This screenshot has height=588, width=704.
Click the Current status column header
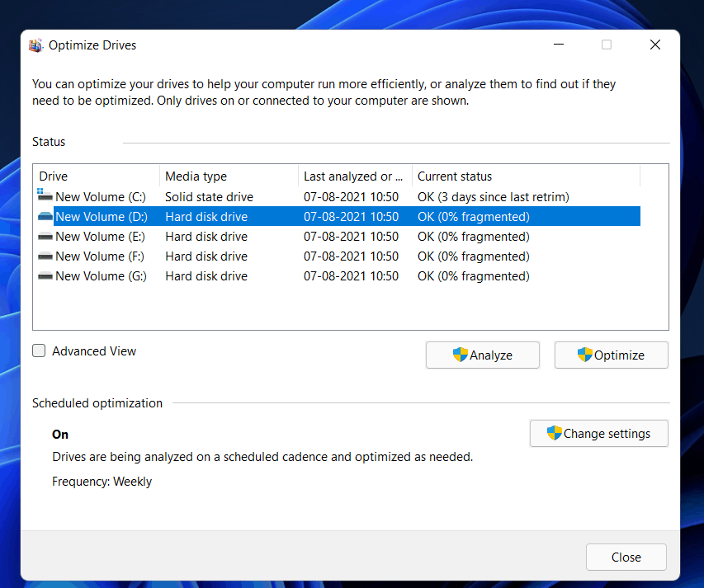pyautogui.click(x=455, y=176)
